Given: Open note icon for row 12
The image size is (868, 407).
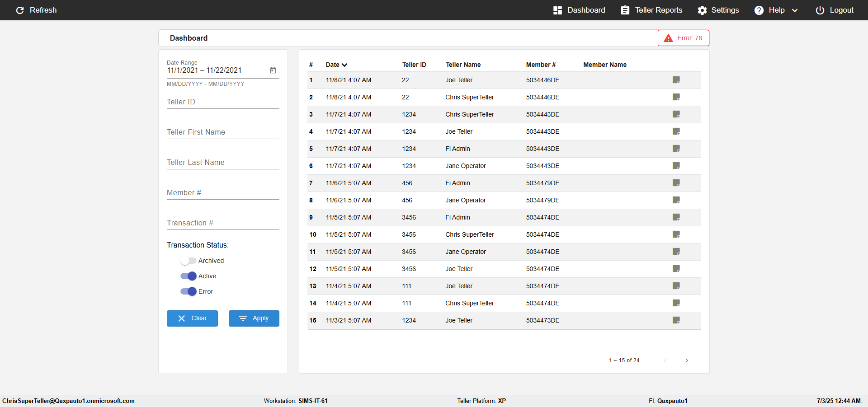Looking at the screenshot, I should tap(676, 269).
